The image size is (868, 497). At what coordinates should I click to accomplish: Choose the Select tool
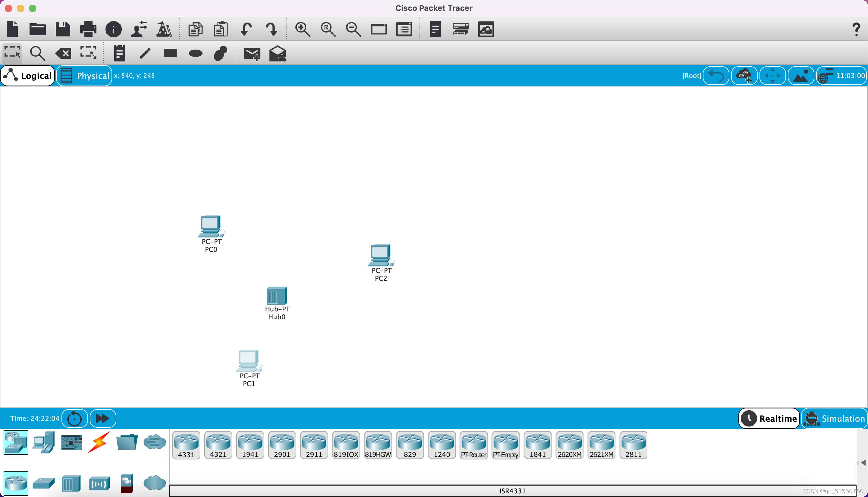12,53
